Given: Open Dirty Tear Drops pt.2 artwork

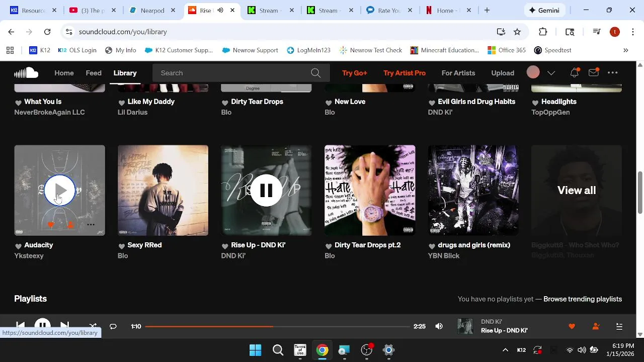Looking at the screenshot, I should pyautogui.click(x=370, y=190).
